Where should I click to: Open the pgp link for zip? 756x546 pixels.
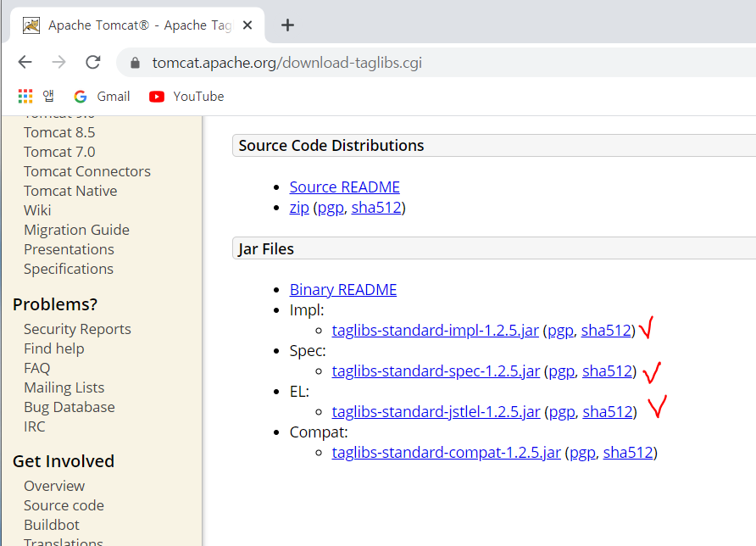pyautogui.click(x=331, y=208)
